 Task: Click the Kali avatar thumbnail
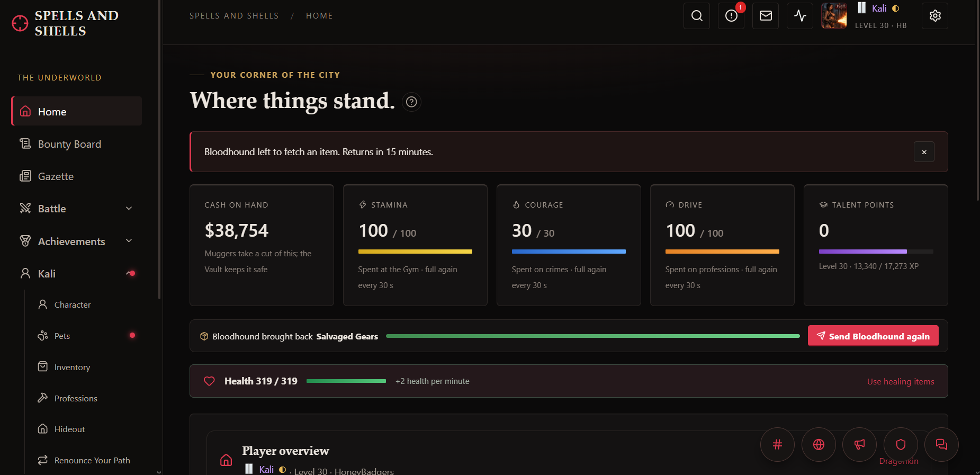834,16
